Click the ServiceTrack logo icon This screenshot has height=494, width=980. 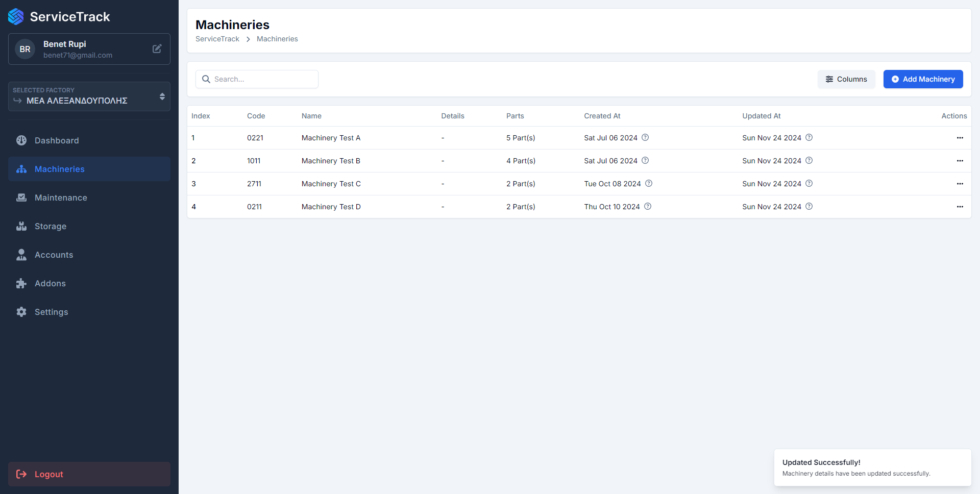coord(15,16)
